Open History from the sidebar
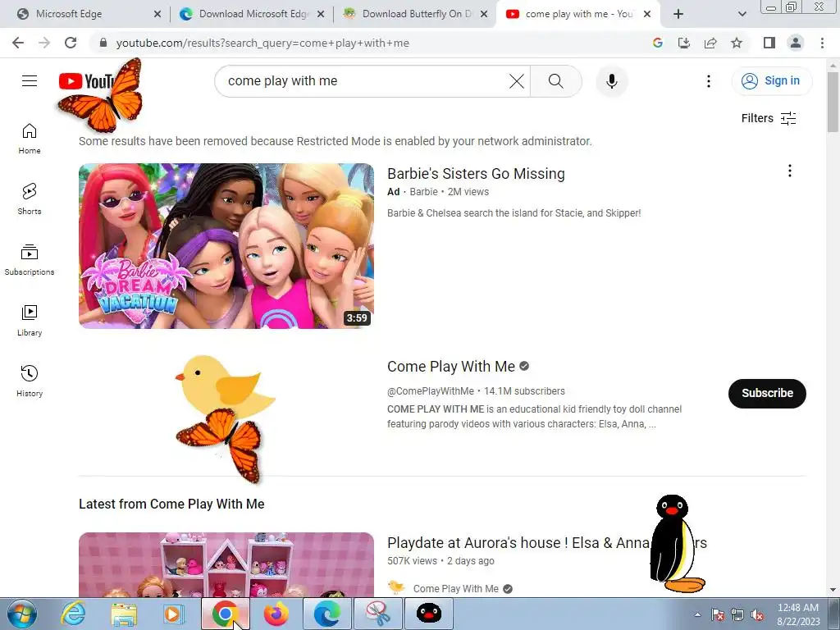 [x=30, y=381]
